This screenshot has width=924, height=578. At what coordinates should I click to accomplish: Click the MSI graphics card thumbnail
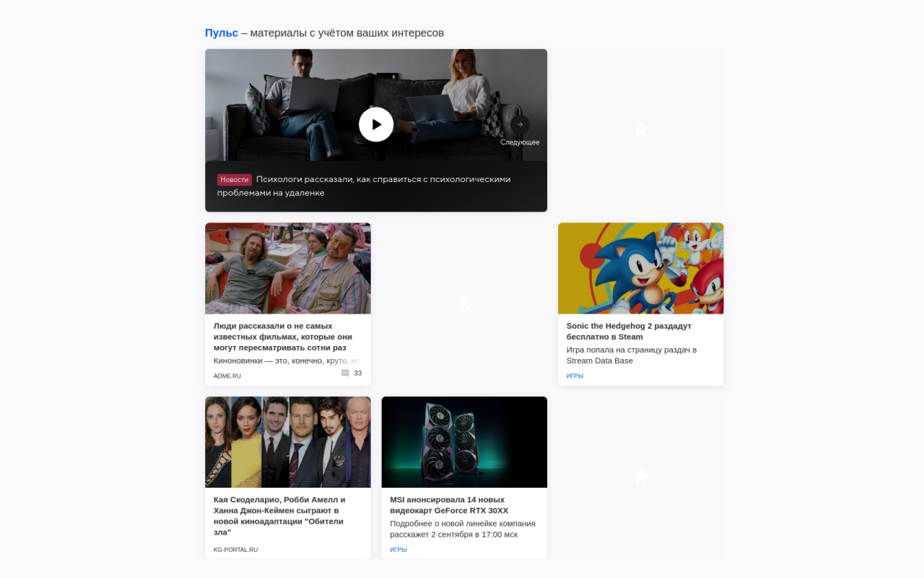(x=464, y=441)
